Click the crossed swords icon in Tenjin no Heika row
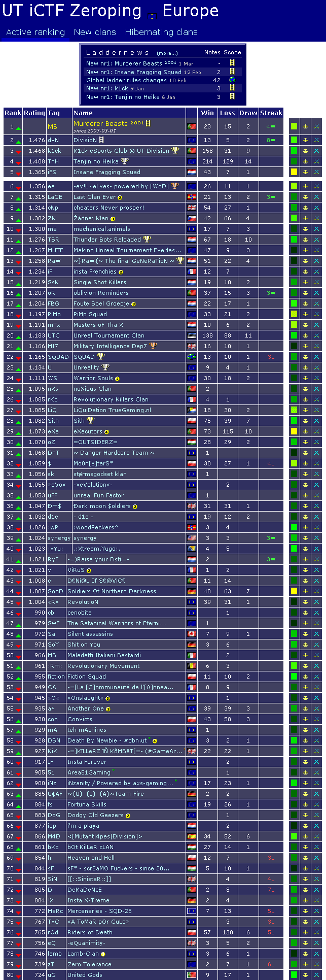Screen dimensions: 326x980 tap(317, 161)
